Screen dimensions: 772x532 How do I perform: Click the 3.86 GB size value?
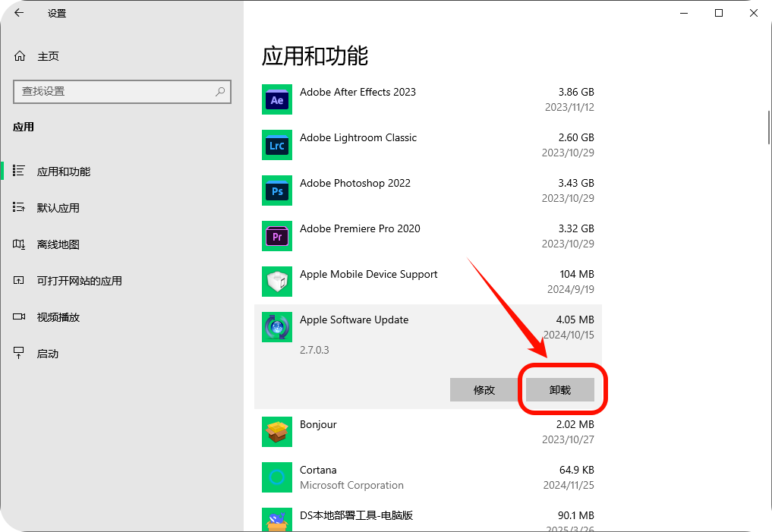[576, 92]
